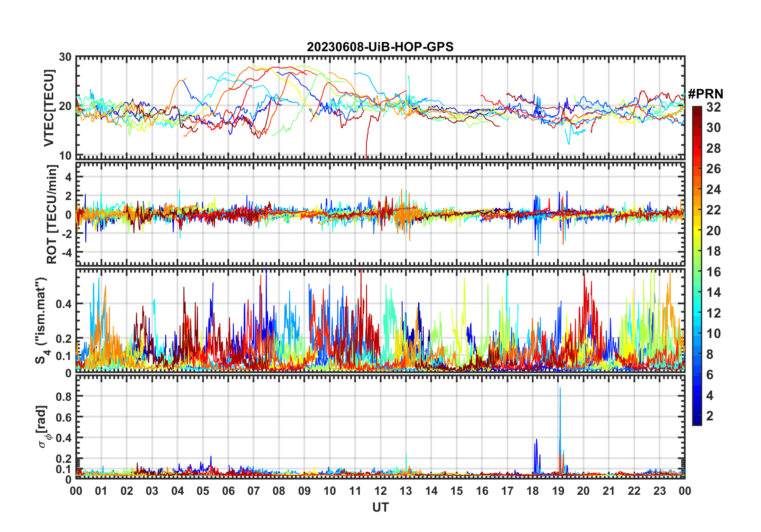Click colorbar tick label "8"
This screenshot has height=532, width=761.
coord(710,354)
